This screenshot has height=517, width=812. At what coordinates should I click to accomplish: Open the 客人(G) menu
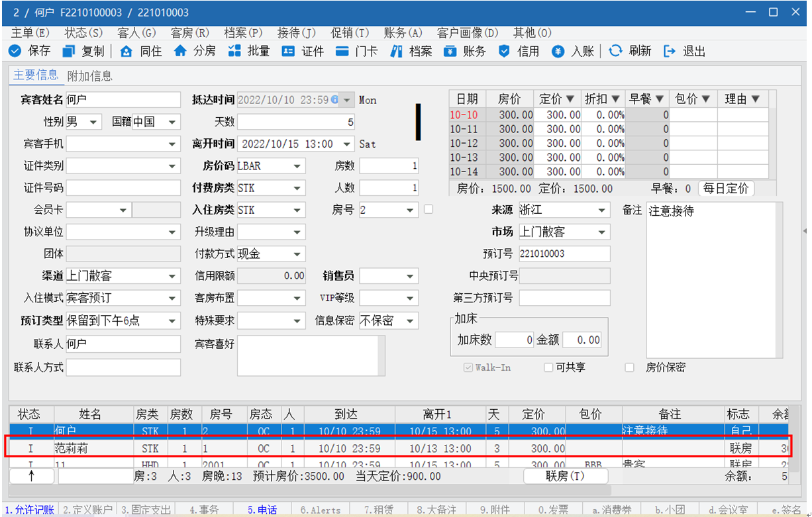(x=136, y=32)
